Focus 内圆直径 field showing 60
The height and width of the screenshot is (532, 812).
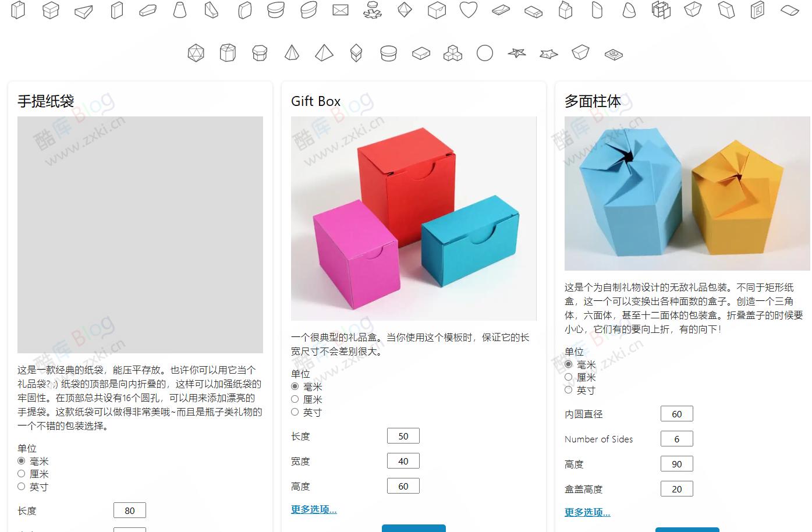point(677,414)
